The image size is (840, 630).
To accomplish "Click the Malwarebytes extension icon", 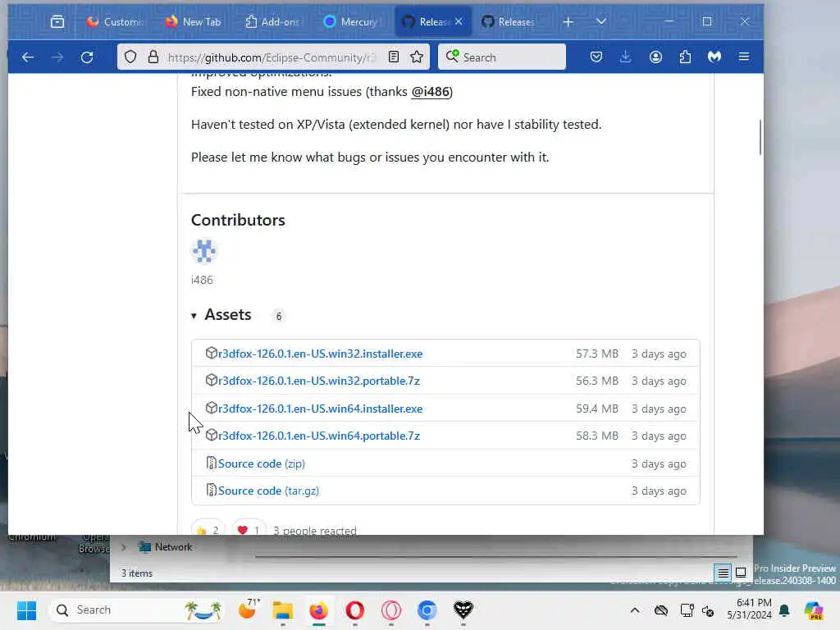I will coord(714,57).
